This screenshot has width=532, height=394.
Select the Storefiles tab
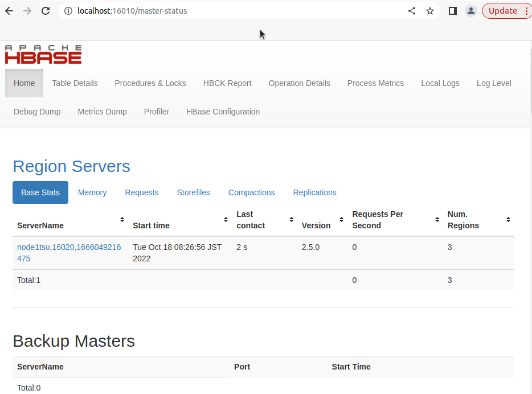tap(193, 192)
